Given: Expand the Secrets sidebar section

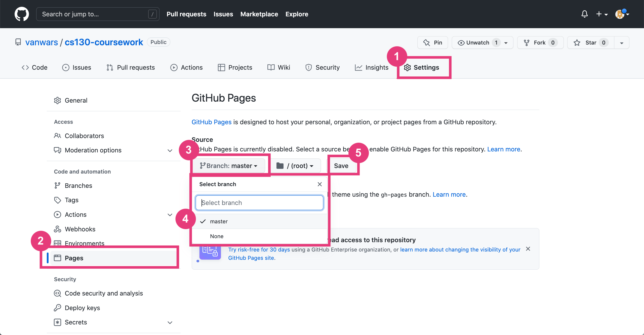Looking at the screenshot, I should pyautogui.click(x=170, y=322).
